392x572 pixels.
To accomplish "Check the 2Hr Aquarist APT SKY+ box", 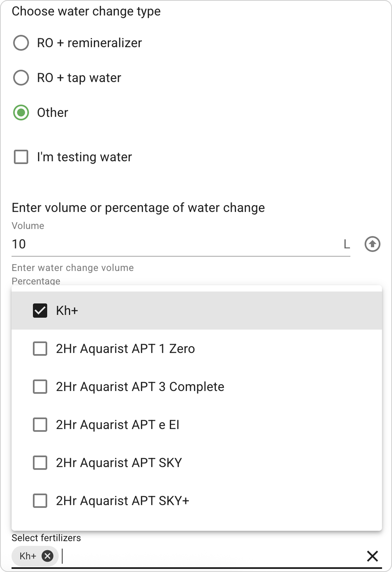I will click(40, 501).
